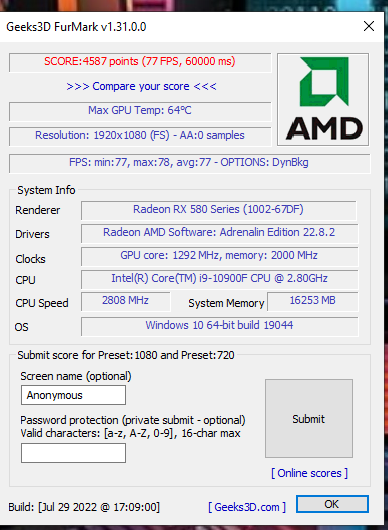Click the Max GPU Temp field
Image resolution: width=388 pixels, height=530 pixels.
pos(140,111)
